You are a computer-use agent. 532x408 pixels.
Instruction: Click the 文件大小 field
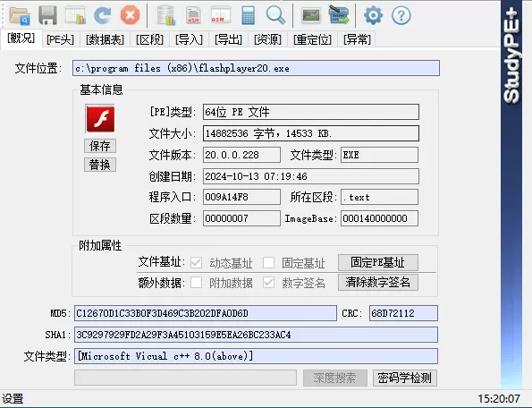(311, 133)
